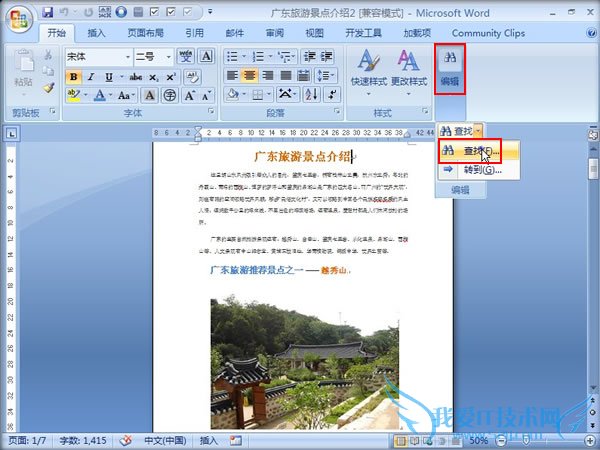
Task: Click the Character Border icon beside Phonetic Guide
Action: click(206, 57)
